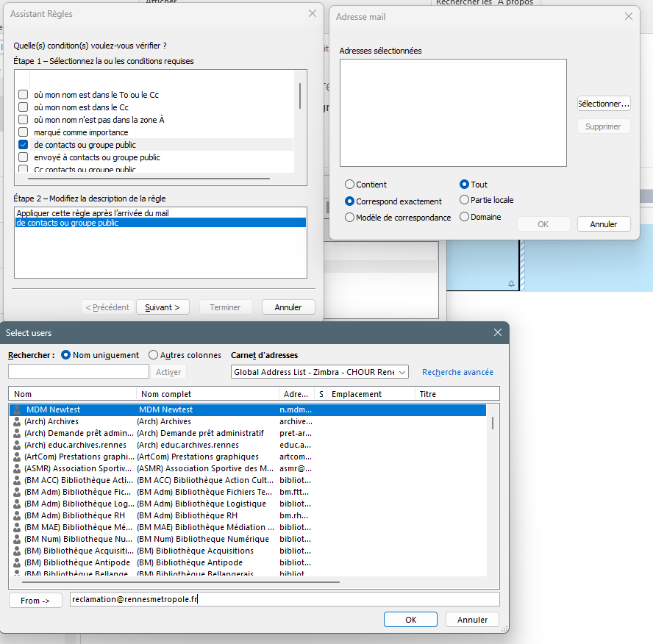
Task: Click the 'From ->' button
Action: pyautogui.click(x=35, y=601)
